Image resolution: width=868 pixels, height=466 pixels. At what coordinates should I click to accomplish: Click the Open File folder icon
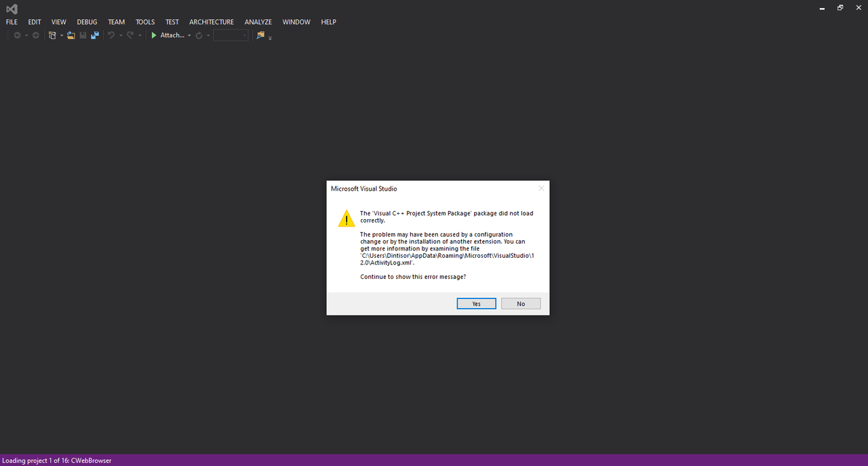[x=71, y=35]
